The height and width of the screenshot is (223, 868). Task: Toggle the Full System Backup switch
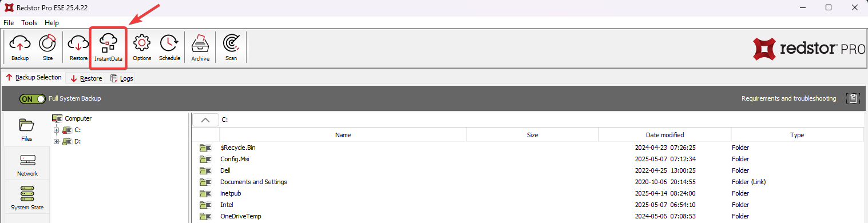32,98
